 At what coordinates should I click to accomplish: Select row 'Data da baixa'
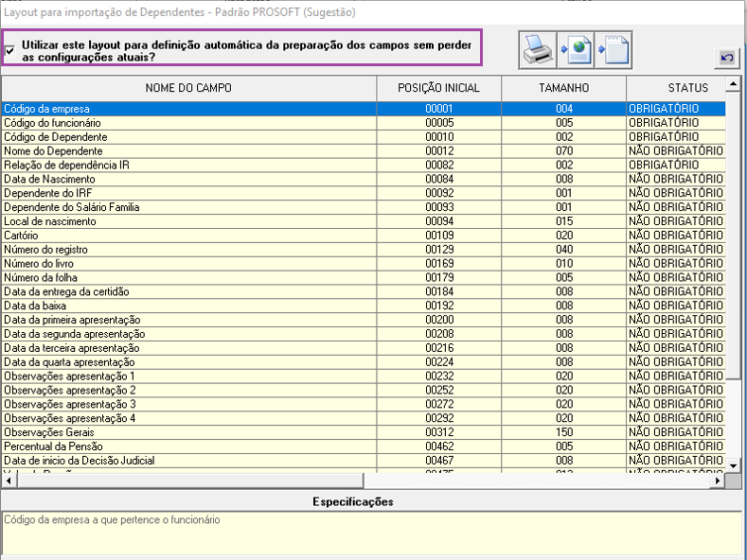tap(364, 306)
